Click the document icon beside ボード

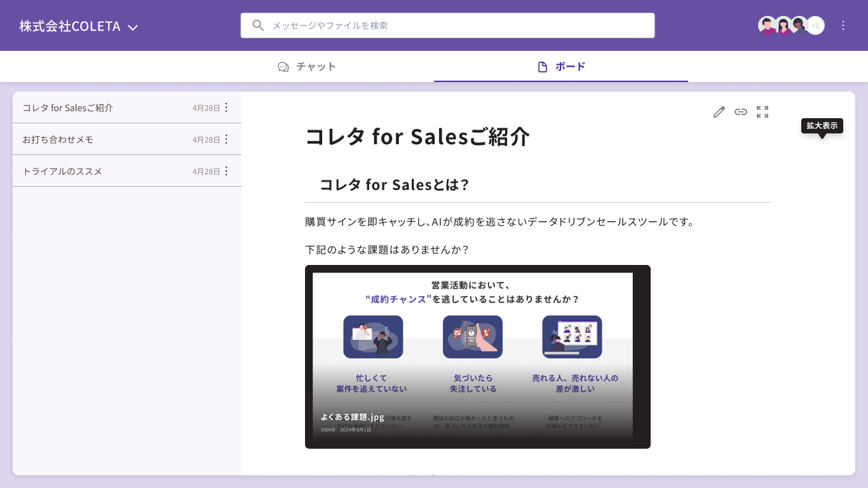[544, 66]
